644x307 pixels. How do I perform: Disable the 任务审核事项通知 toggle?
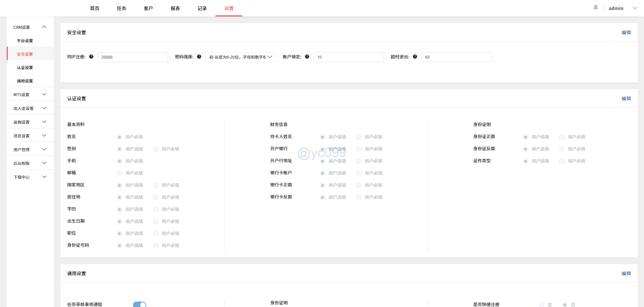140,304
